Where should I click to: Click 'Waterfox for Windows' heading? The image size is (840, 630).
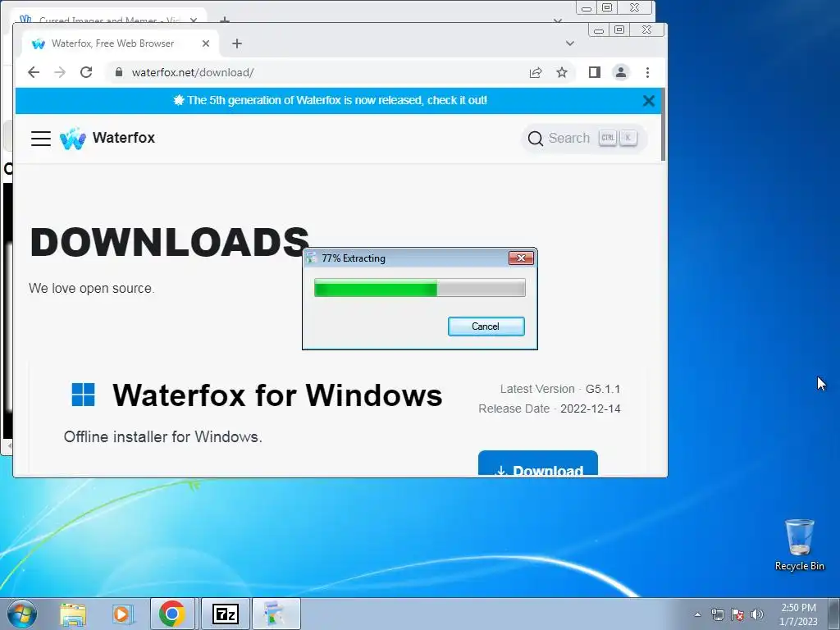tap(277, 395)
